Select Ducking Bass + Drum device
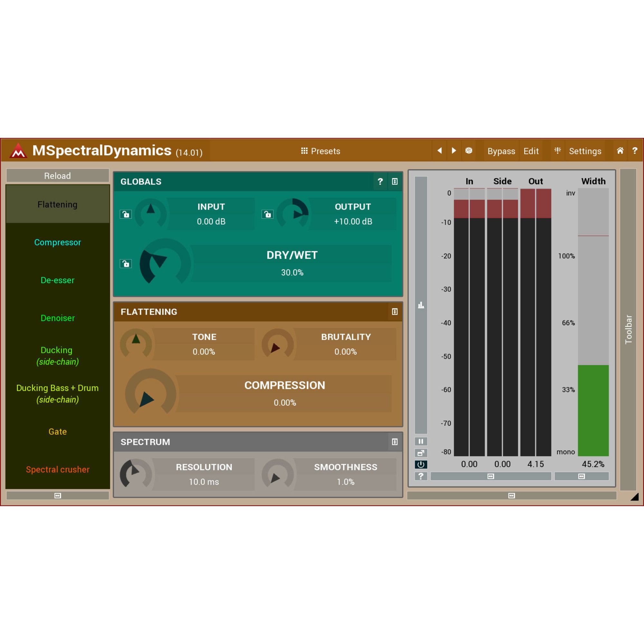This screenshot has width=644, height=644. (58, 394)
